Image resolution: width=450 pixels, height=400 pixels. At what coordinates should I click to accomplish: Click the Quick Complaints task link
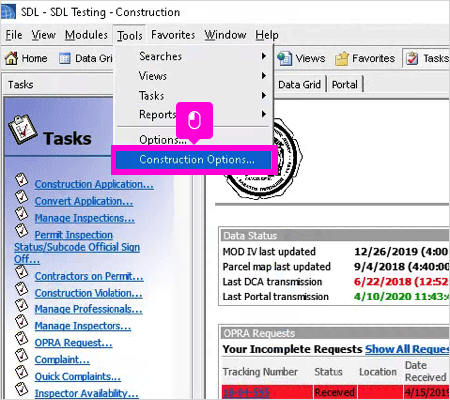pyautogui.click(x=78, y=377)
